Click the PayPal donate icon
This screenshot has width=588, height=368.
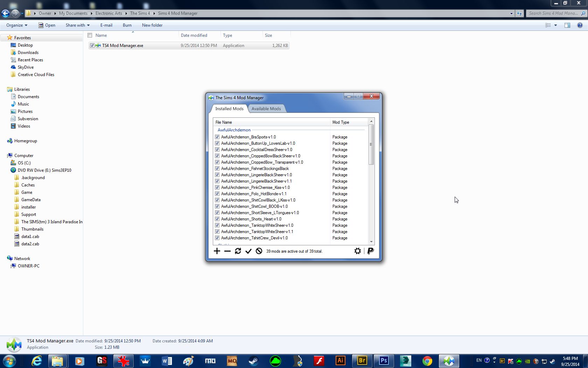pyautogui.click(x=371, y=251)
